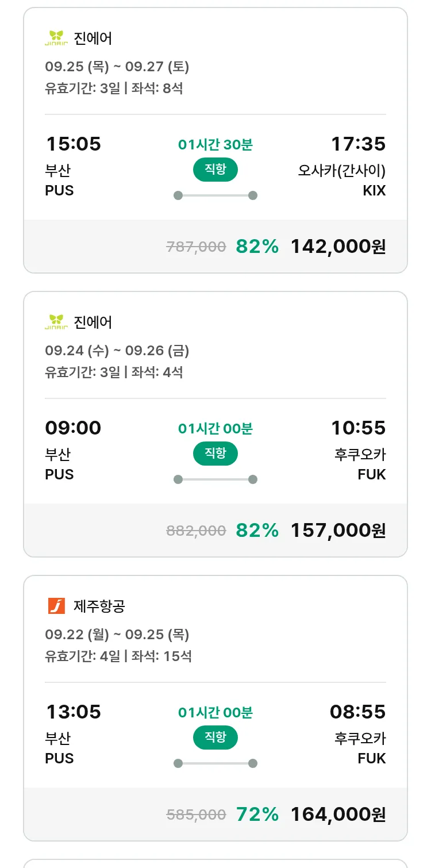431x868 pixels.
Task: Click the crossed-out 787,000 original price
Action: coord(196,247)
